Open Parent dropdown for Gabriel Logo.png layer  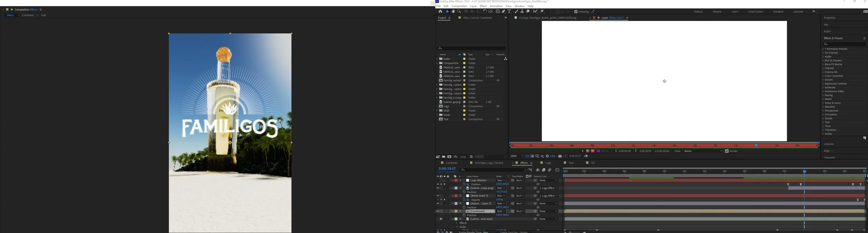coord(548,188)
